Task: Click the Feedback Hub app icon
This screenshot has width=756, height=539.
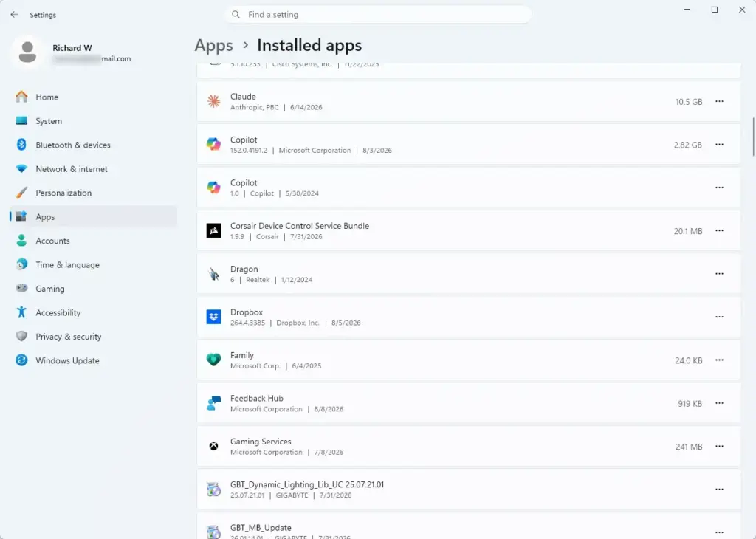Action: tap(213, 403)
